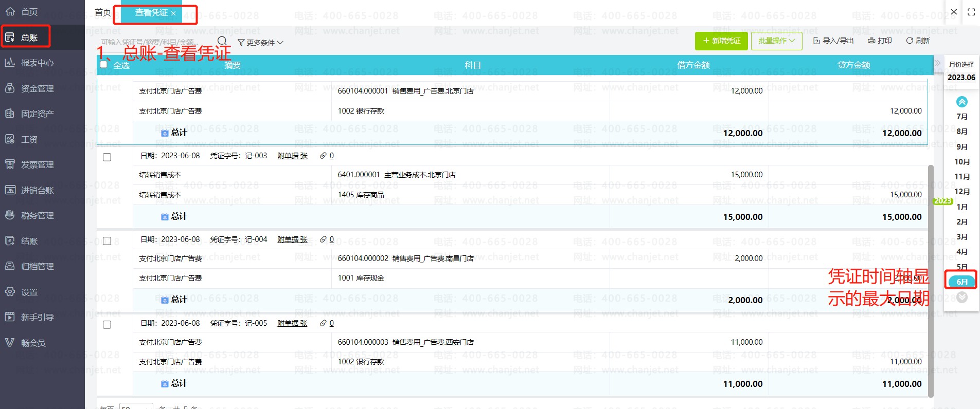Screen dimensions: 980x409
Task: Jump to earlier months with up arrow
Action: pyautogui.click(x=961, y=102)
